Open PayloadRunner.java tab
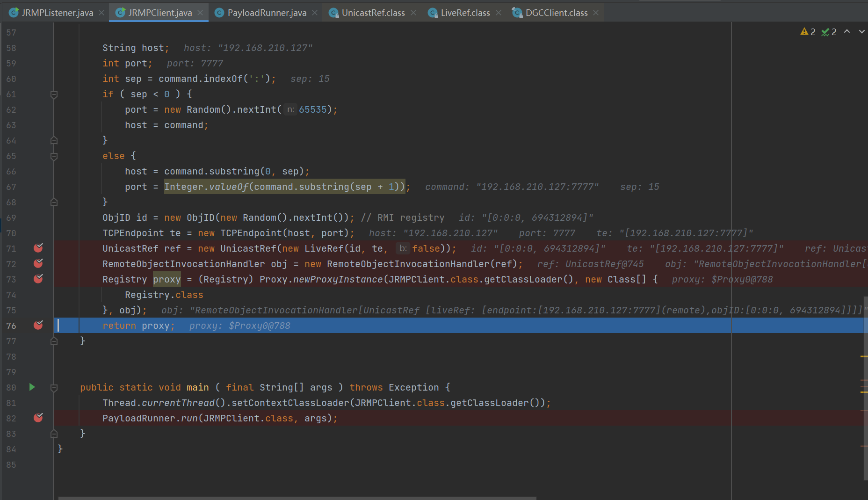The height and width of the screenshot is (500, 868). pos(267,13)
